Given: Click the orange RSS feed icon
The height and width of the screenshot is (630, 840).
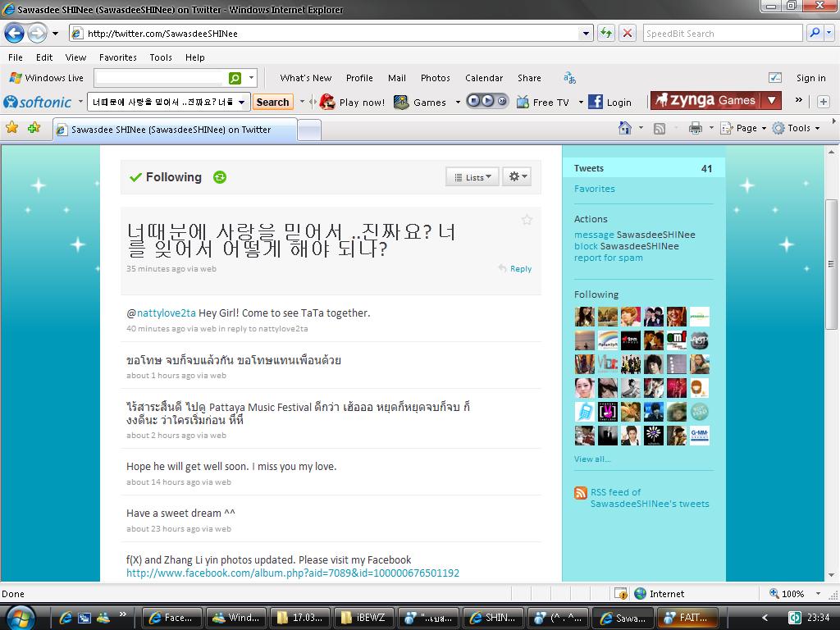Looking at the screenshot, I should point(580,493).
